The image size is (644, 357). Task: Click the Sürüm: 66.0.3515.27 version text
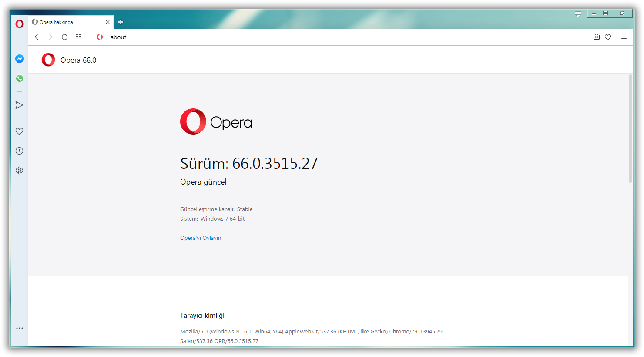(249, 164)
